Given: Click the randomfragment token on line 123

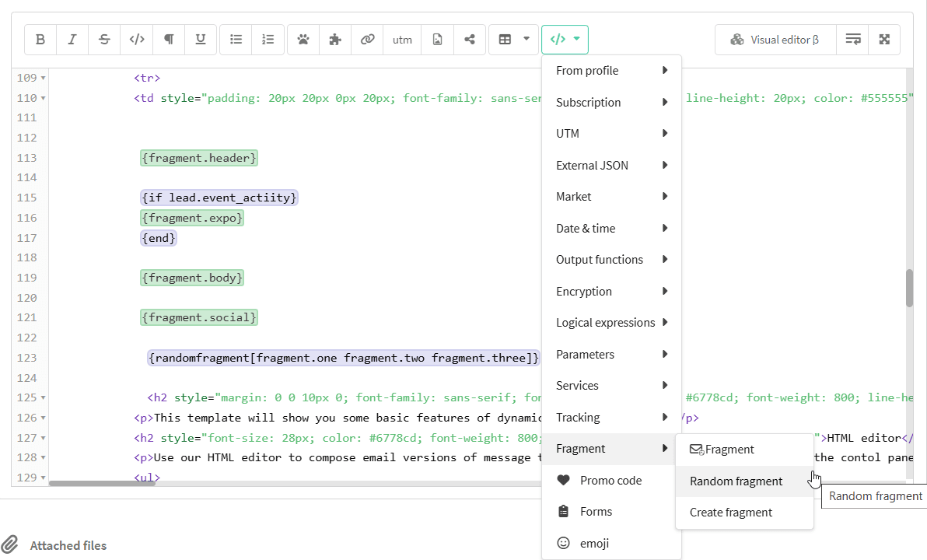Looking at the screenshot, I should (x=344, y=358).
